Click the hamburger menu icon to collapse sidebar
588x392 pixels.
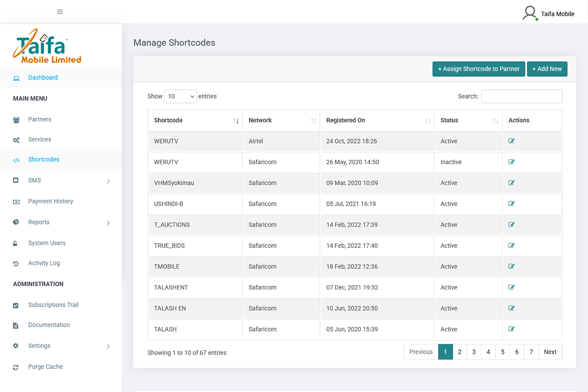click(60, 12)
